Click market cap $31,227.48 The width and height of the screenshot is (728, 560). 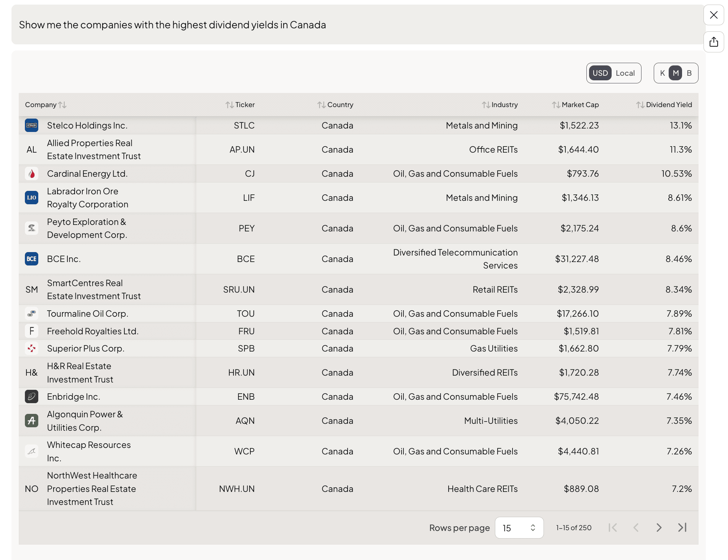click(577, 259)
